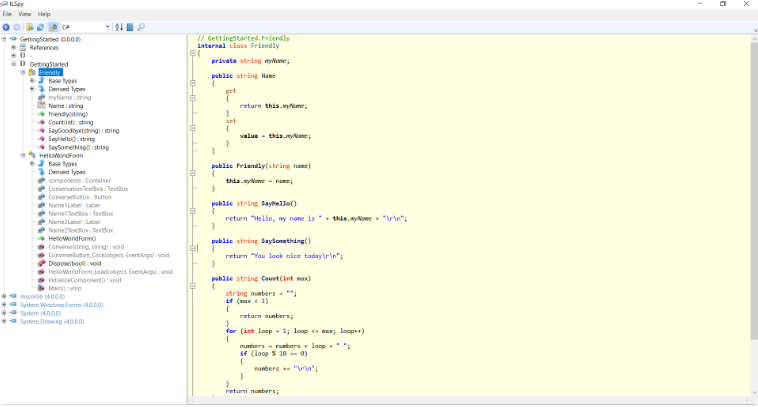
Task: Open the View menu
Action: (25, 14)
